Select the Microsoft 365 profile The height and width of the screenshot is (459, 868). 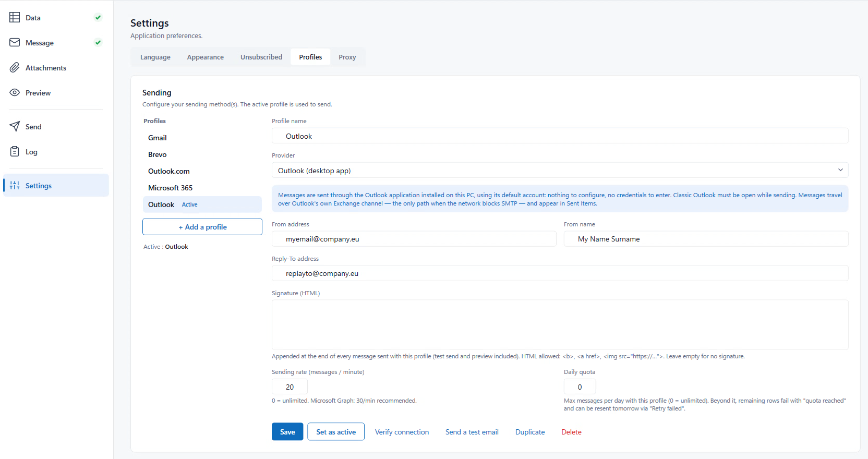pos(202,188)
